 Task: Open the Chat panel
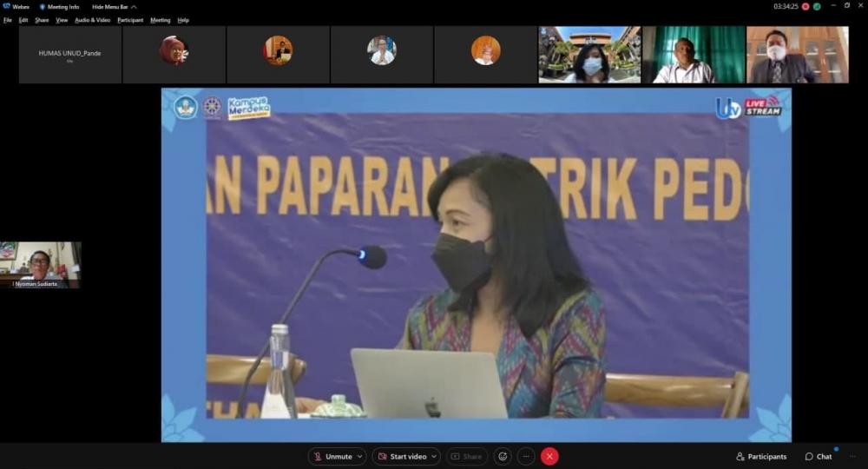pyautogui.click(x=819, y=456)
